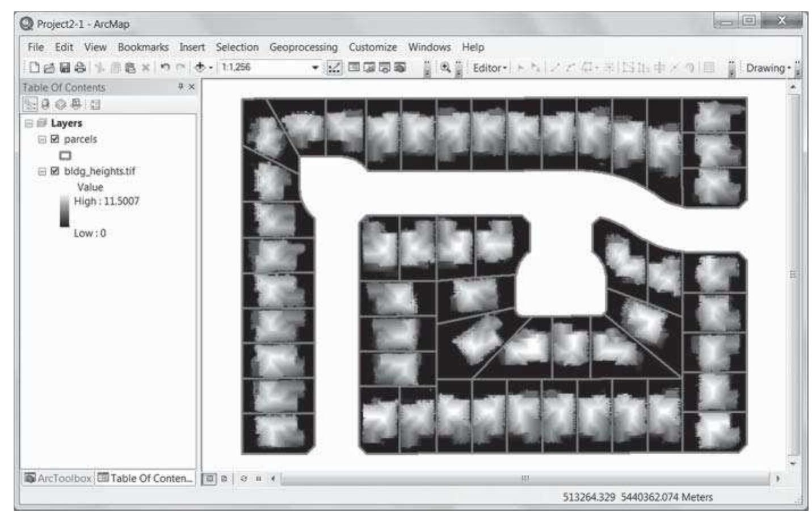Image resolution: width=812 pixels, height=512 pixels.
Task: Switch to the ArcToolbox tab
Action: [x=57, y=478]
